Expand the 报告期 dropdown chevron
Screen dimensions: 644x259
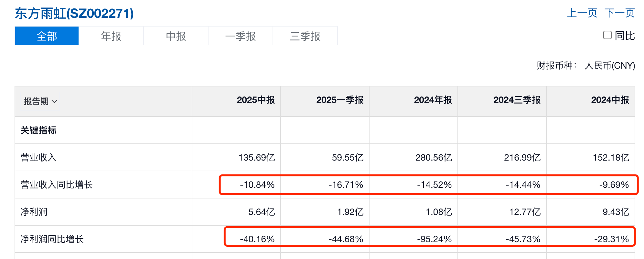(54, 102)
